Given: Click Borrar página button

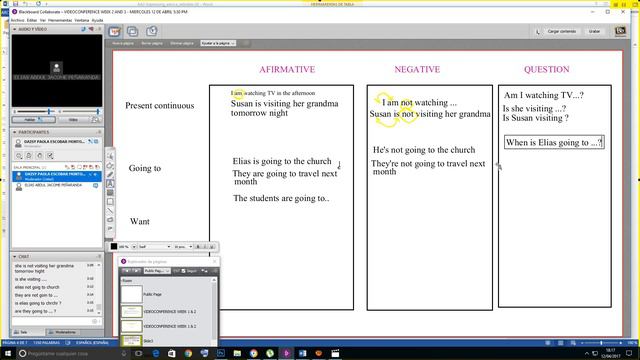Looking at the screenshot, I should (152, 43).
